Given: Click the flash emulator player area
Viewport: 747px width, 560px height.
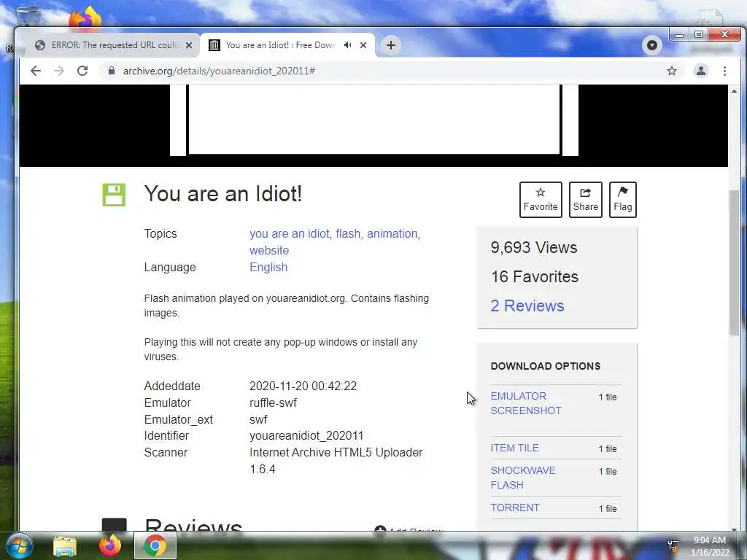Looking at the screenshot, I should (x=374, y=119).
